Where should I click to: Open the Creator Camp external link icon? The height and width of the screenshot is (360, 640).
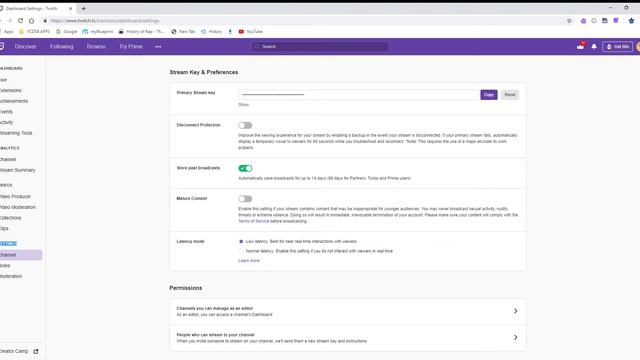pyautogui.click(x=36, y=351)
